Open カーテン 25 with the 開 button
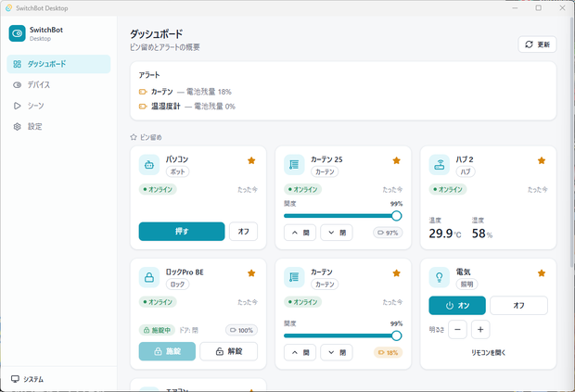 pyautogui.click(x=300, y=233)
